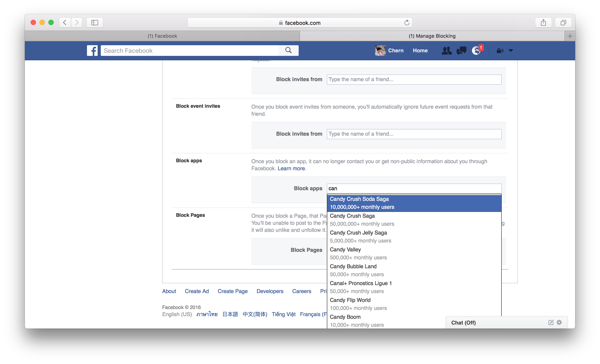Click app invites friend name field
This screenshot has height=364, width=600.
(x=414, y=79)
